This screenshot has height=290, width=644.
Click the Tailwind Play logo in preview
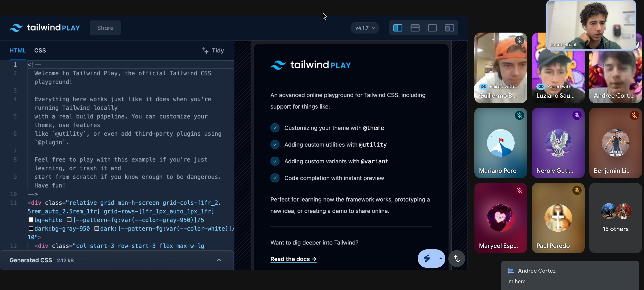(311, 65)
